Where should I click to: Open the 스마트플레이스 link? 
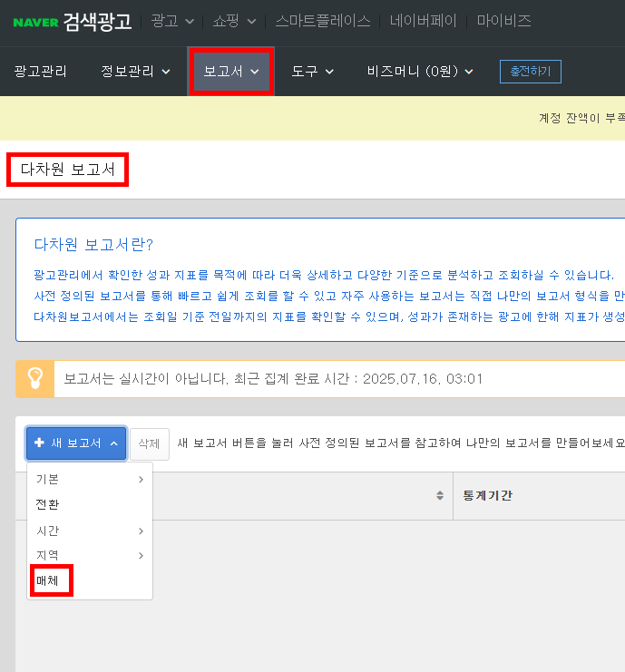pos(323,21)
